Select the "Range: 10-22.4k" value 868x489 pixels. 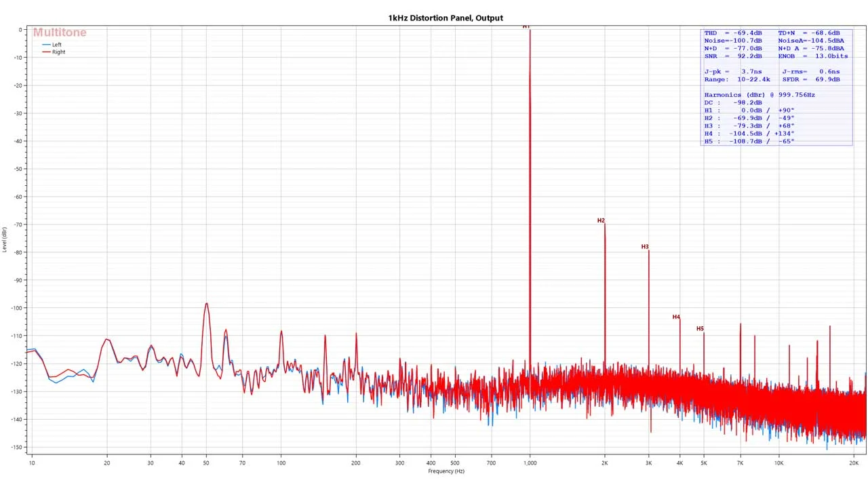[737, 79]
